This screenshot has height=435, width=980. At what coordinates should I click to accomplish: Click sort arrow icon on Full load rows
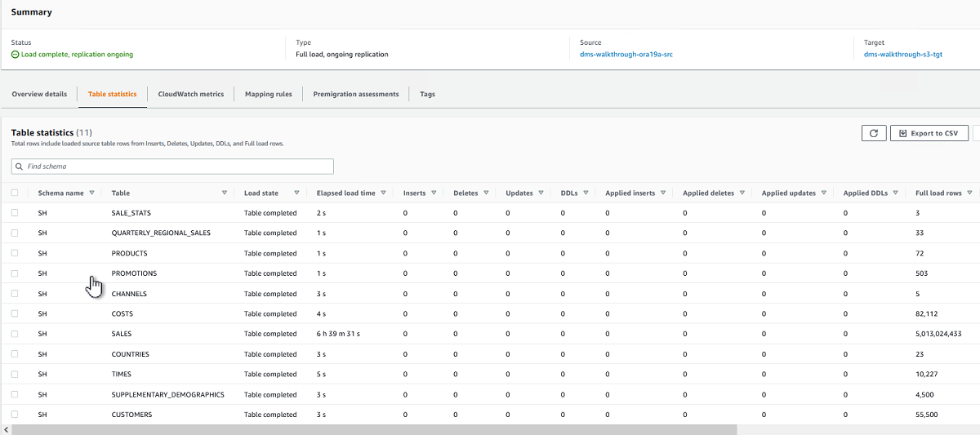pyautogui.click(x=969, y=193)
